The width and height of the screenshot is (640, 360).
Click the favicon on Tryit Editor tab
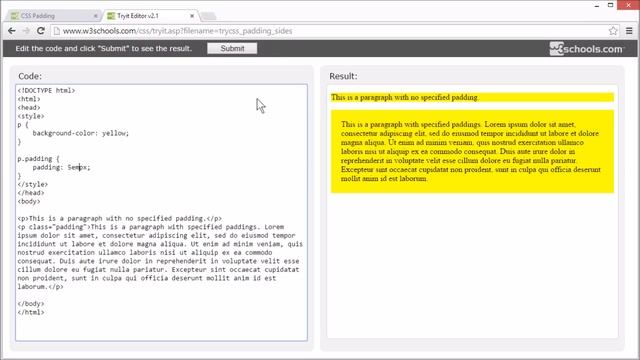pos(111,16)
